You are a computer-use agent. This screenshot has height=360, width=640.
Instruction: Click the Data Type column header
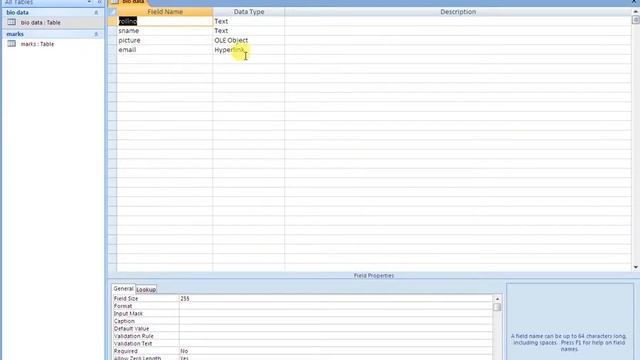(249, 12)
